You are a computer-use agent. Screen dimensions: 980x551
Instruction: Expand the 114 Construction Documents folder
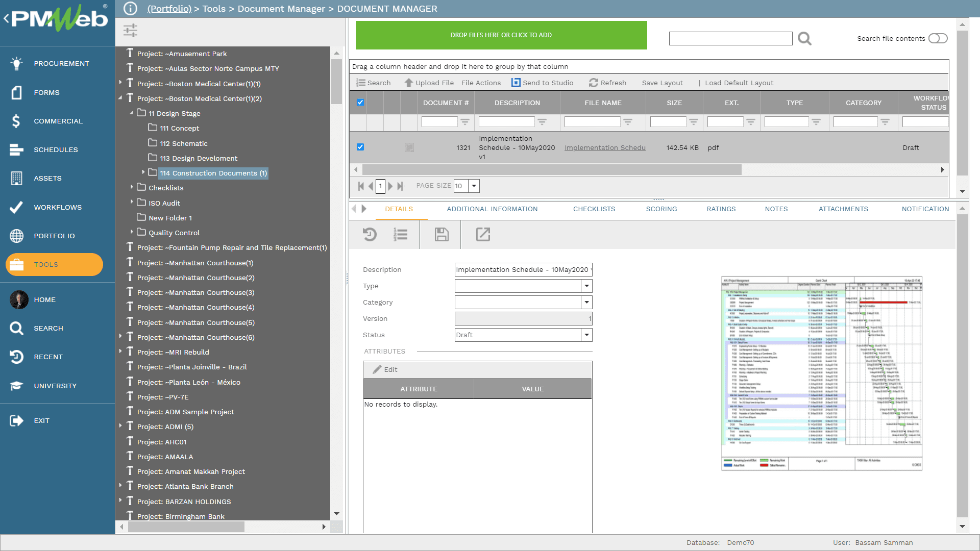[x=143, y=172]
